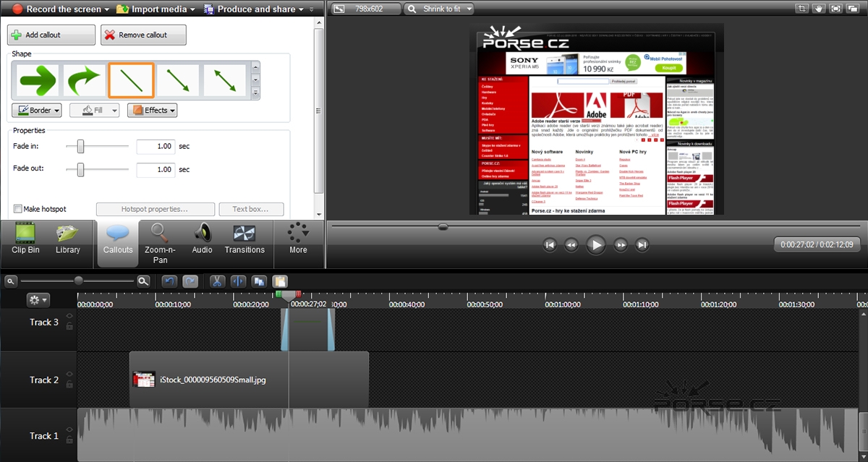Click the timeline zoom out magnifier

click(11, 281)
